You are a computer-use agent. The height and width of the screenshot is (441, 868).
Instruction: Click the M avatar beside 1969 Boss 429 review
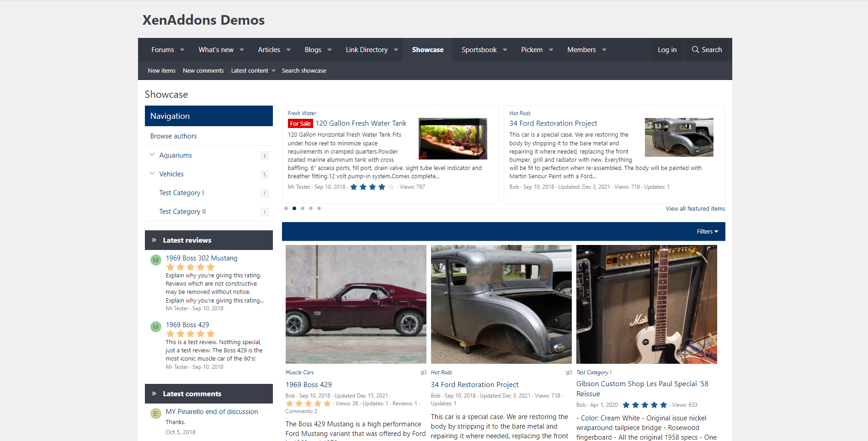tap(156, 327)
